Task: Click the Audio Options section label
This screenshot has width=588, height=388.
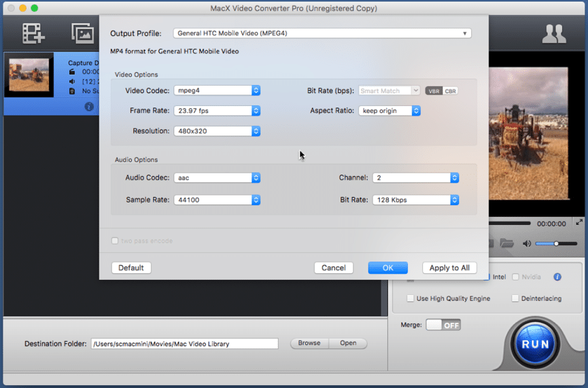Action: [136, 160]
